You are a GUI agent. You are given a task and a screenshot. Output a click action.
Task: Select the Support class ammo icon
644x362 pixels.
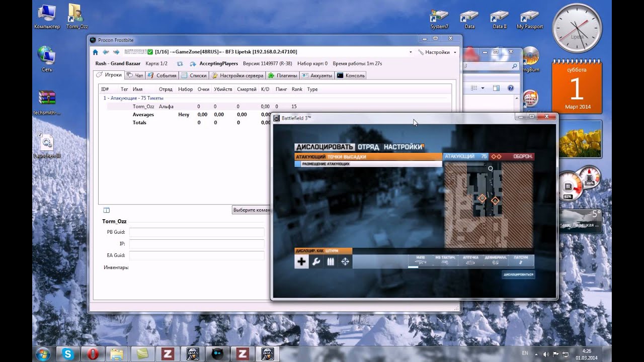(331, 261)
